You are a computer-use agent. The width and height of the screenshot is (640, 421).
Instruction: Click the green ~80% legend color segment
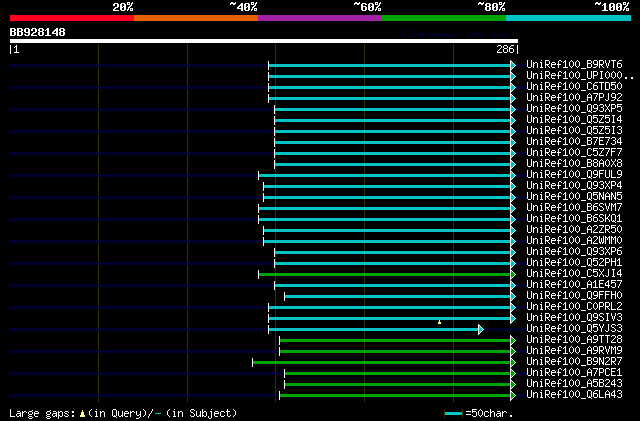click(444, 18)
